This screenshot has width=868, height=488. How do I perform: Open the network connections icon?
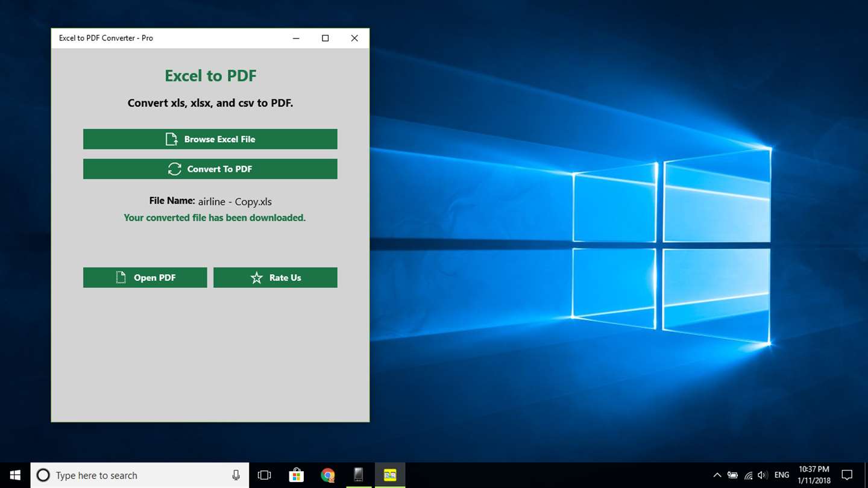748,475
